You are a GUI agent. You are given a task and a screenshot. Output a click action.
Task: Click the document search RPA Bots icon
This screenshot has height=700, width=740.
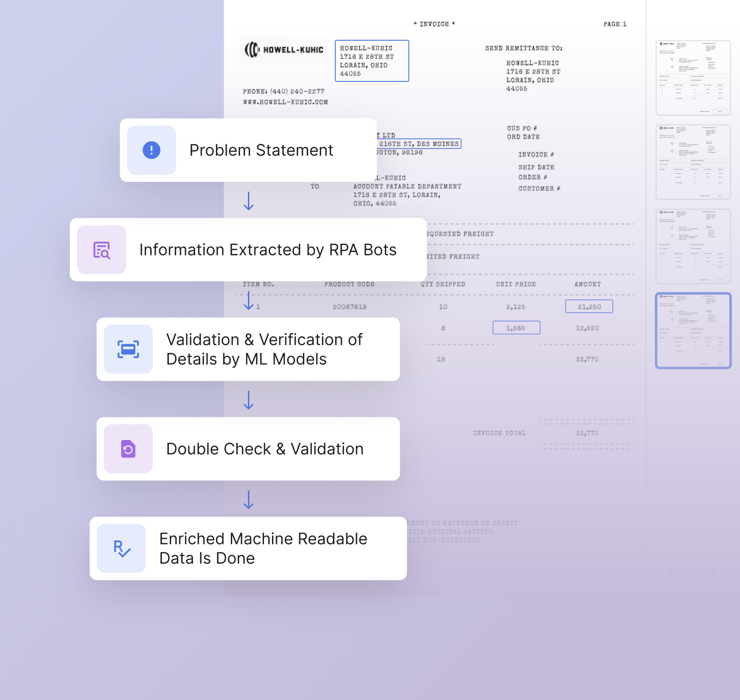pos(102,250)
